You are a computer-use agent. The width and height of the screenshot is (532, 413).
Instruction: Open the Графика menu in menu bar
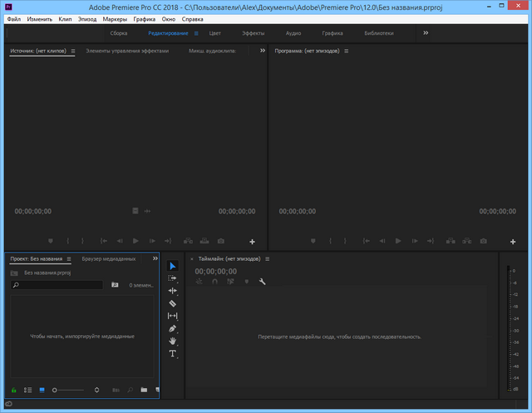pyautogui.click(x=144, y=18)
